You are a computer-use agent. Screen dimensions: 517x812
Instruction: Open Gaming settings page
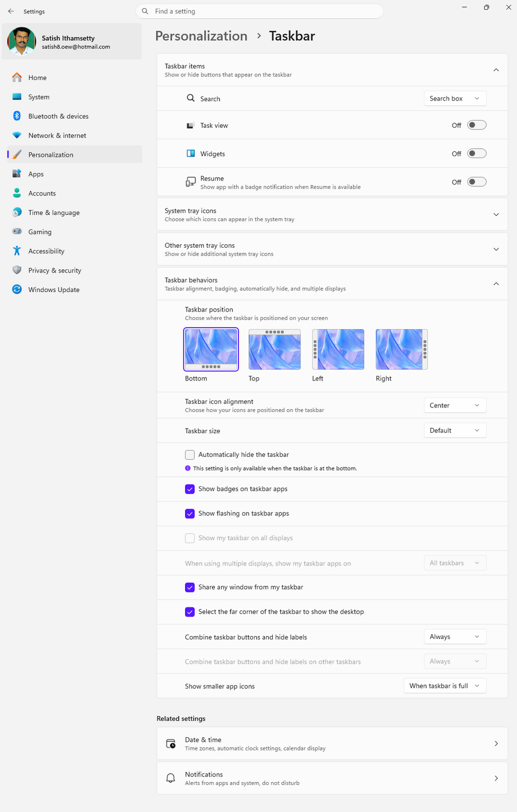(74, 232)
